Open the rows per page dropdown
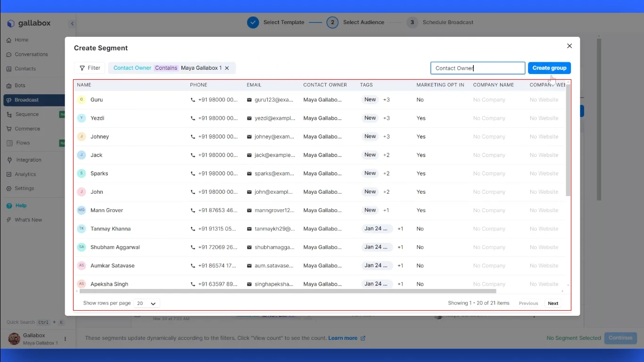 147,304
